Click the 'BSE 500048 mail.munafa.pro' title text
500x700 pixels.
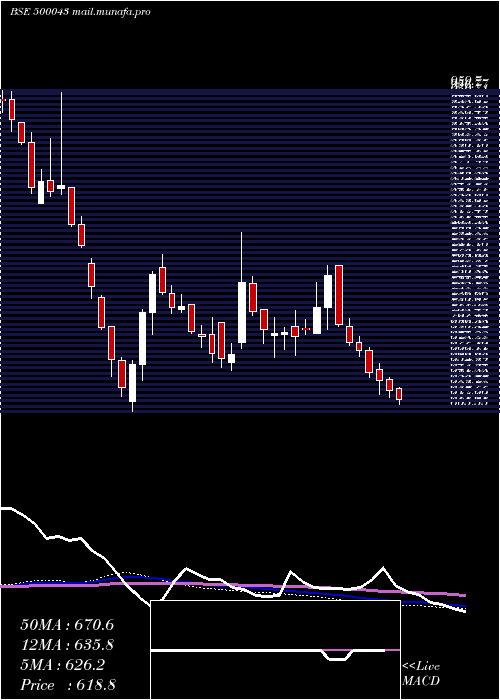80,12
